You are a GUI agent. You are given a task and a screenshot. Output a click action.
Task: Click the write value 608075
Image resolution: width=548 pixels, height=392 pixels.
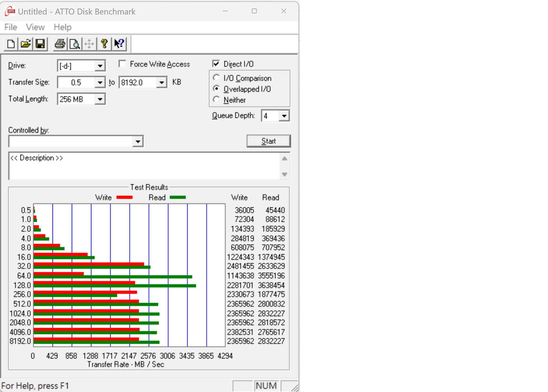pyautogui.click(x=242, y=247)
